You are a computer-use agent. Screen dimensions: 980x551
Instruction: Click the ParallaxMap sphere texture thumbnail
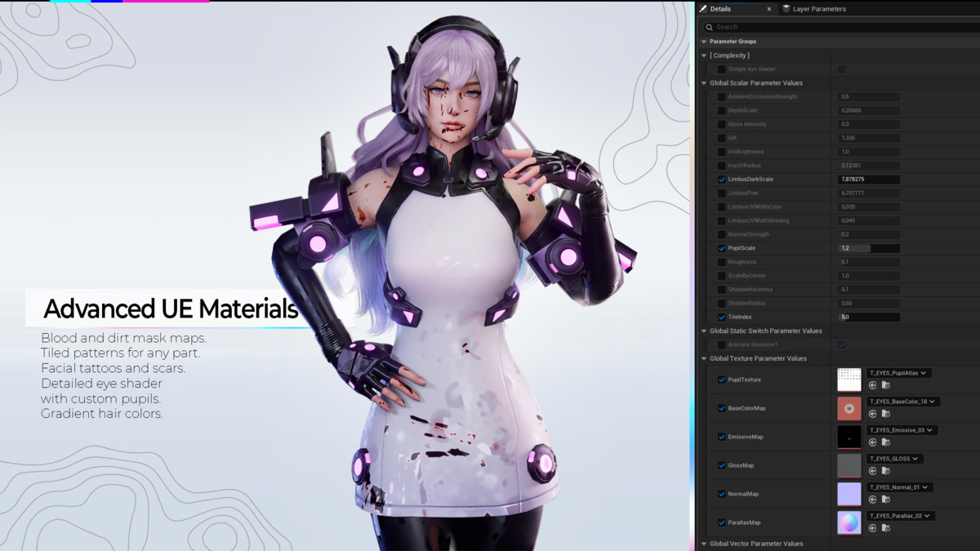pyautogui.click(x=849, y=523)
